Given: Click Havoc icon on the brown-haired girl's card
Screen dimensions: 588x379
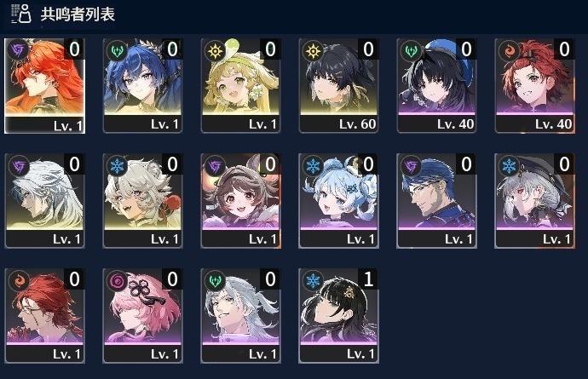Looking at the screenshot, I should 215,165.
